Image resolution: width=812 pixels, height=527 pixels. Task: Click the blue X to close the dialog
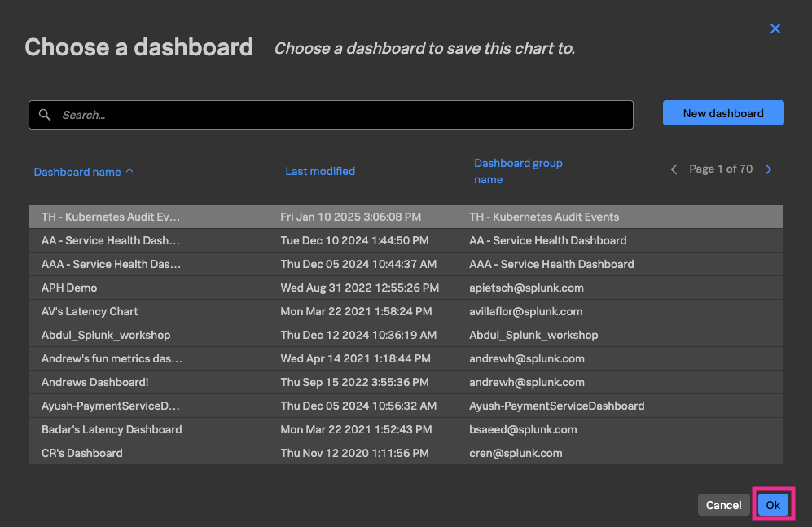775,29
